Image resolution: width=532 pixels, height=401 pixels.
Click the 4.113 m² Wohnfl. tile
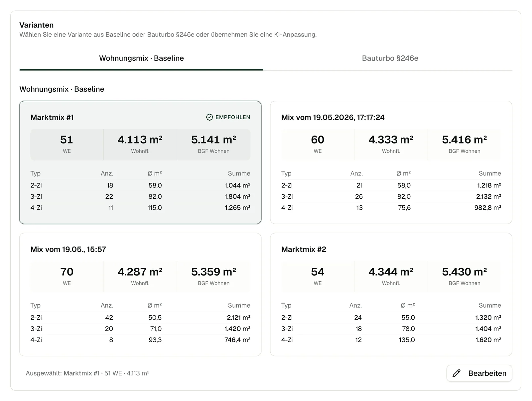coord(140,145)
